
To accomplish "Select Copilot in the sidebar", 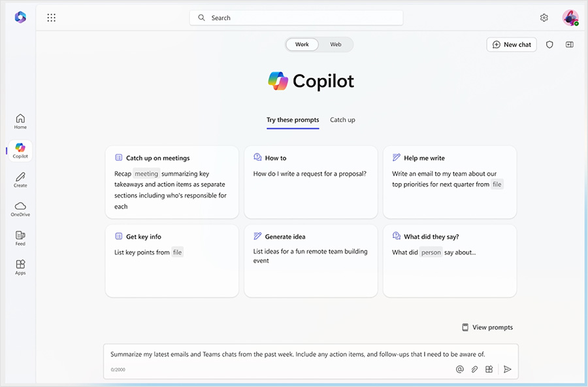I will click(x=20, y=150).
